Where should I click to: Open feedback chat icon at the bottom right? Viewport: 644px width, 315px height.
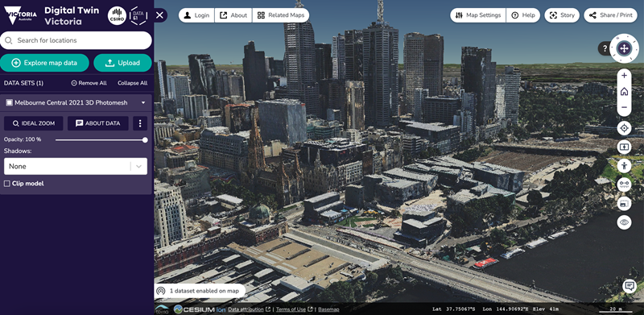click(630, 285)
